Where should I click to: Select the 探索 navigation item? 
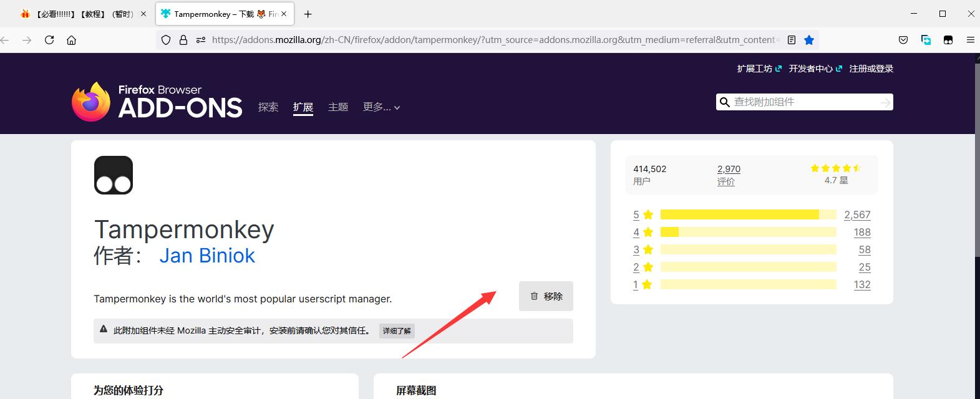point(268,107)
